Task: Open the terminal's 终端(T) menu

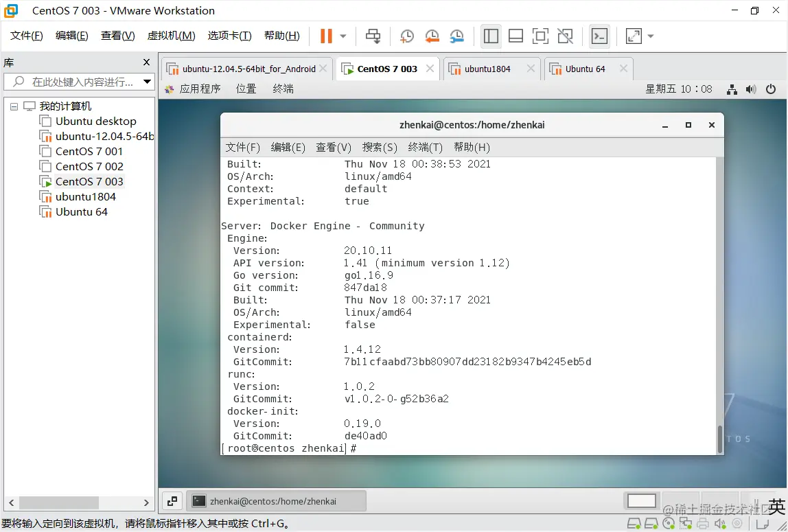Action: 425,147
